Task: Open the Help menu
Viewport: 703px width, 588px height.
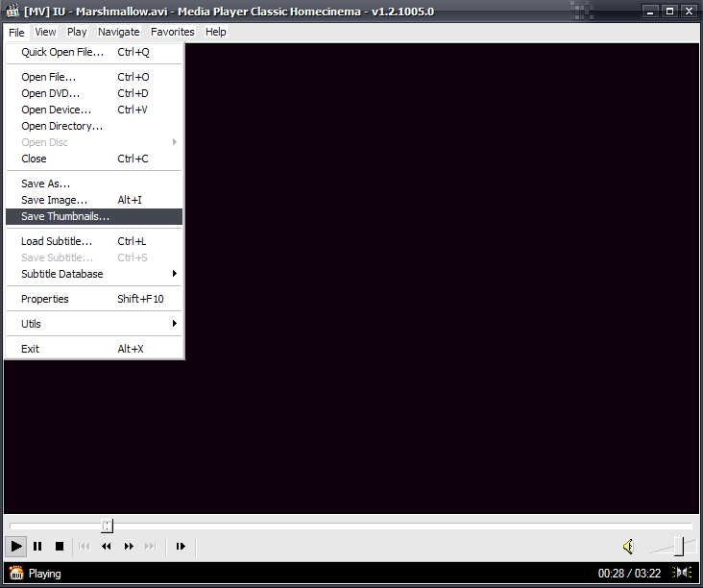Action: tap(216, 32)
